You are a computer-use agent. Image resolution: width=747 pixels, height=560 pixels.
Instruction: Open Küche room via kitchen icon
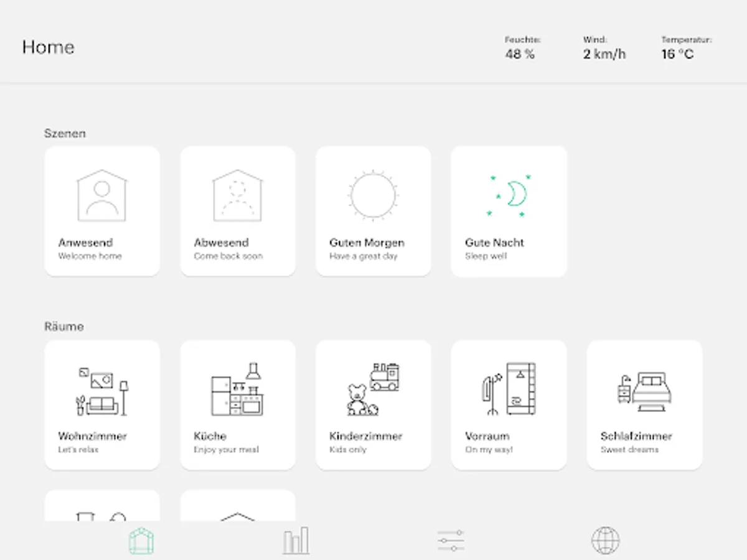[x=238, y=389]
